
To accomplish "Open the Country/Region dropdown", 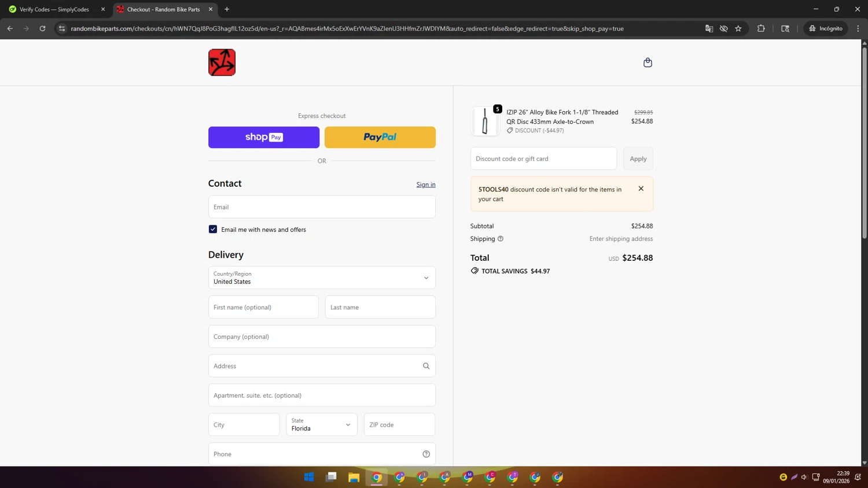I will pyautogui.click(x=322, y=278).
